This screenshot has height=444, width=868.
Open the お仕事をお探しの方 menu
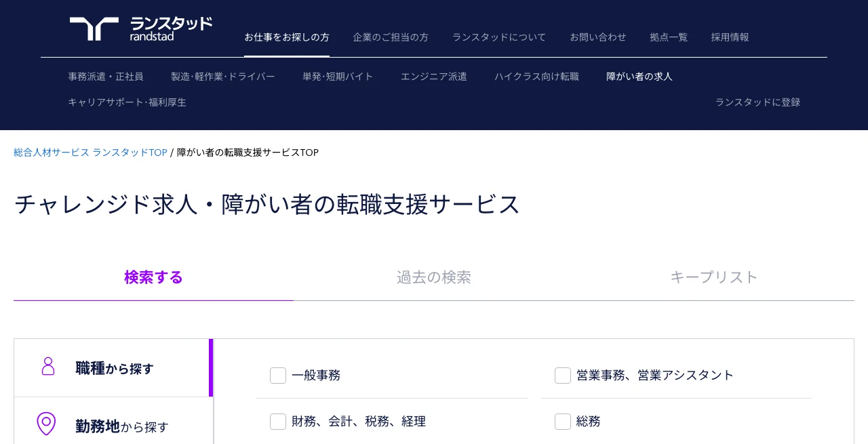287,37
